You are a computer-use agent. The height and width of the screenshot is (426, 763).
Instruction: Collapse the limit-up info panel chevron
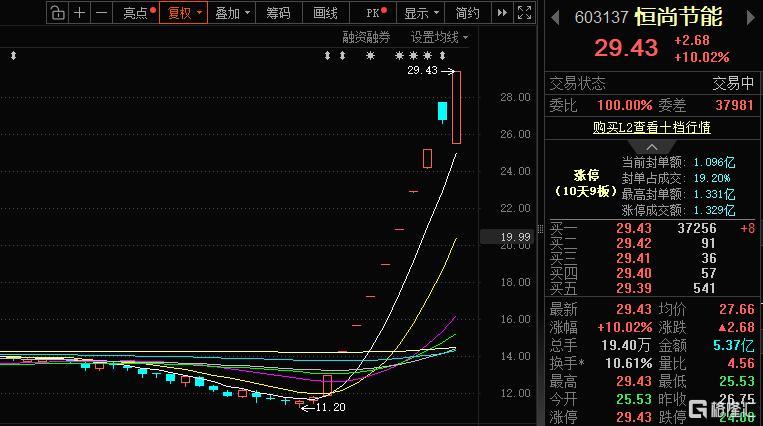point(652,147)
